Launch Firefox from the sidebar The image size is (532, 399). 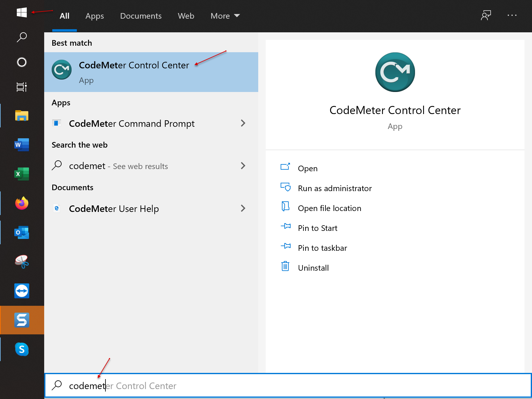point(21,203)
